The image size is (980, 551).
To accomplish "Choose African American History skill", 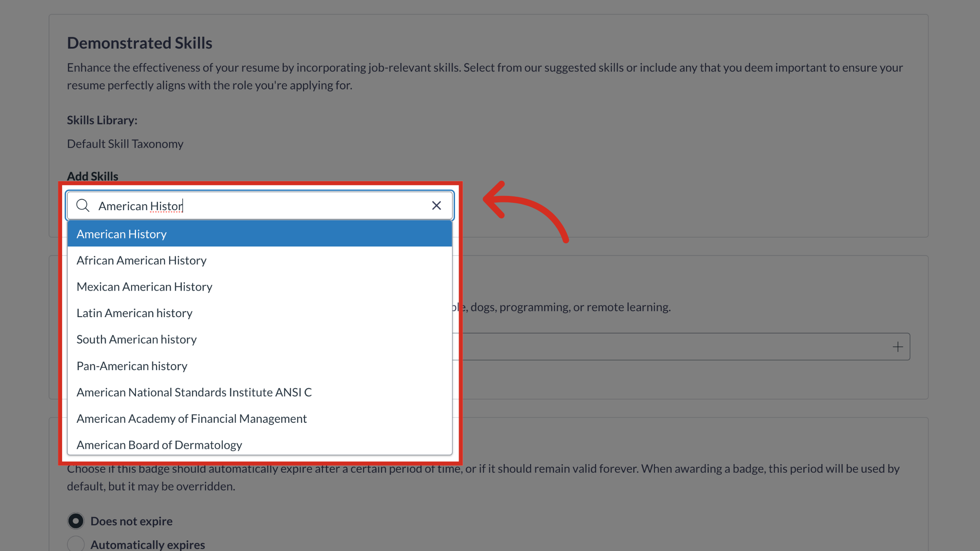I will pyautogui.click(x=141, y=260).
